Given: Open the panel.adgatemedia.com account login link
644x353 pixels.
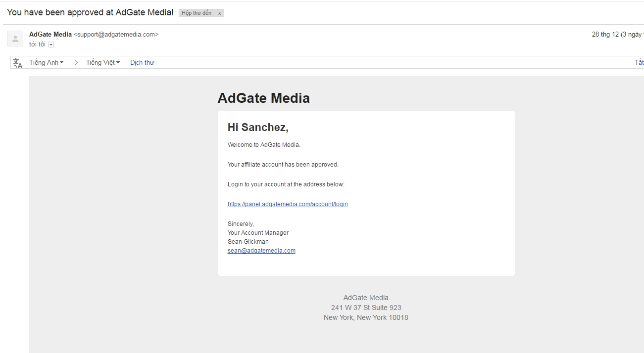Looking at the screenshot, I should point(288,204).
